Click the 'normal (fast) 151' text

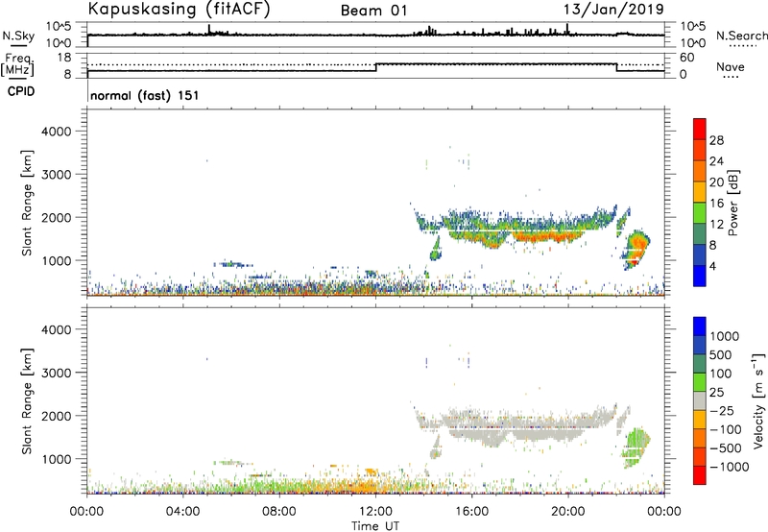click(x=145, y=95)
